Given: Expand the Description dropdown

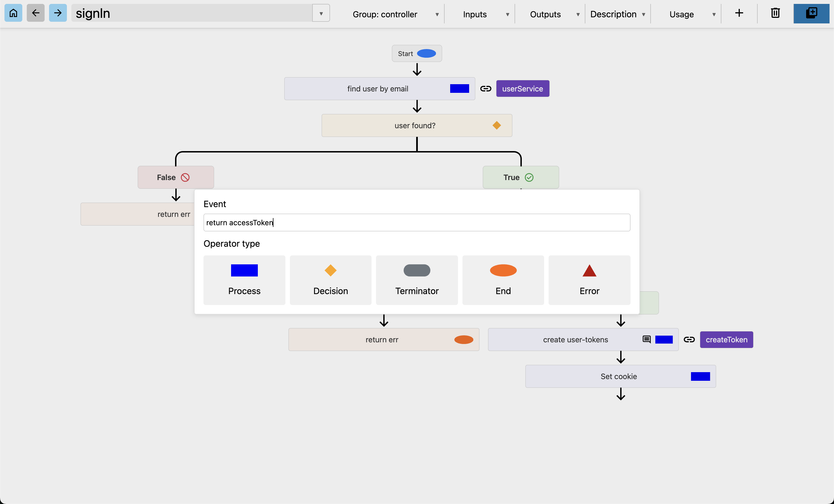Looking at the screenshot, I should 618,14.
